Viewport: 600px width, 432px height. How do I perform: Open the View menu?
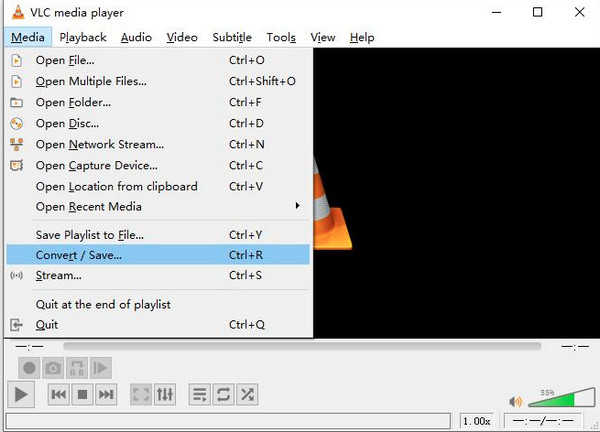click(323, 37)
